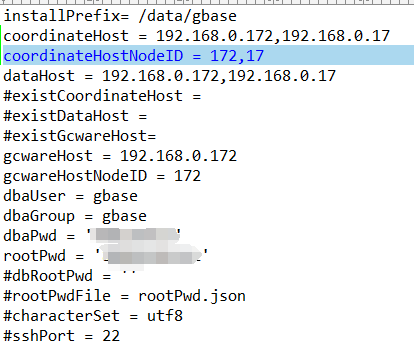
Task: Click the dataHost line with its IPs
Action: point(169,76)
